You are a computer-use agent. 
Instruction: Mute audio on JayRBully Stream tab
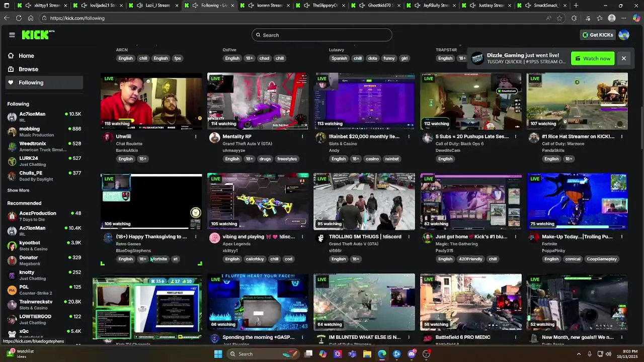[418, 6]
